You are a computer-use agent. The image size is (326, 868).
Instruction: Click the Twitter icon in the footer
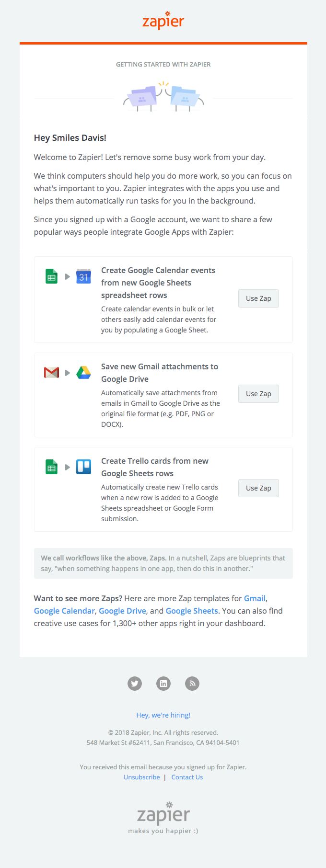click(135, 684)
